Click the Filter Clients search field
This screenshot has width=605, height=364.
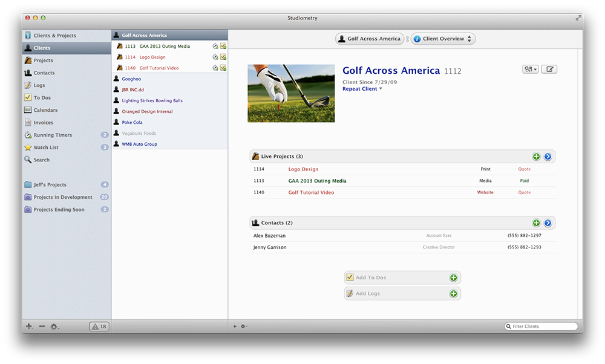coord(541,327)
